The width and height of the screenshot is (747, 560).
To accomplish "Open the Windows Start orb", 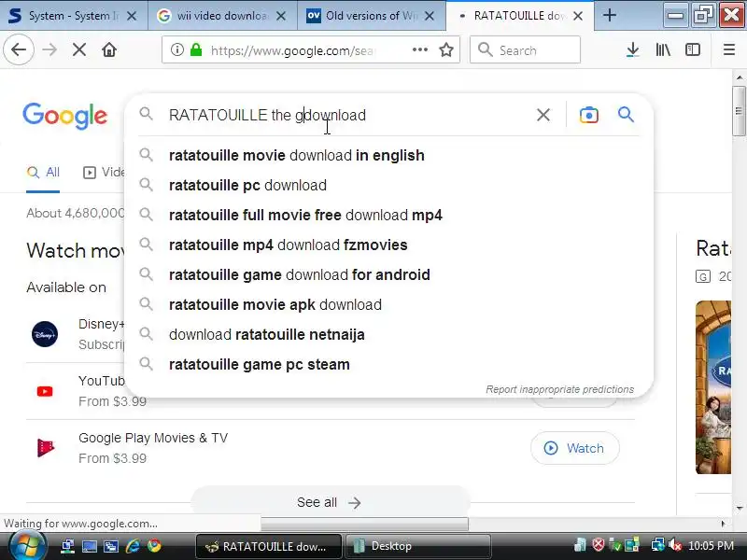I will pyautogui.click(x=26, y=546).
